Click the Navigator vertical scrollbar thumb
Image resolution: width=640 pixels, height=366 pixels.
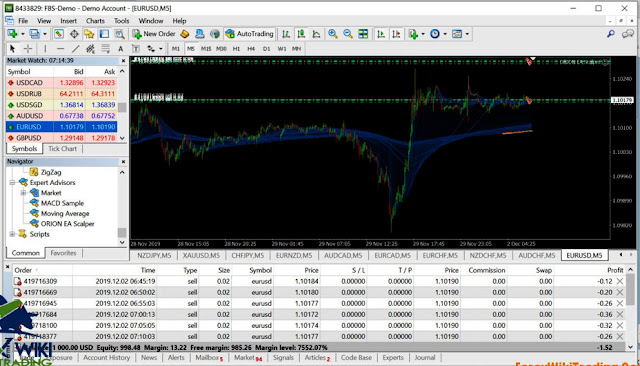(x=122, y=233)
